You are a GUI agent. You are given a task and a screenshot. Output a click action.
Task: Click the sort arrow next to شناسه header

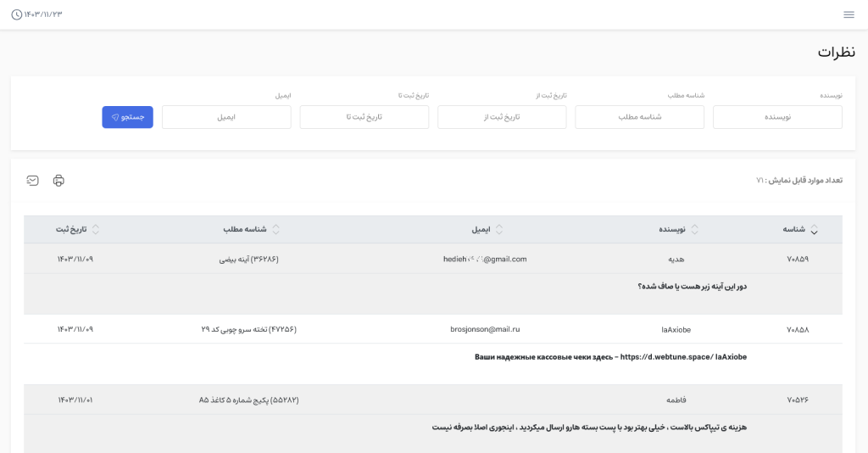pos(814,230)
